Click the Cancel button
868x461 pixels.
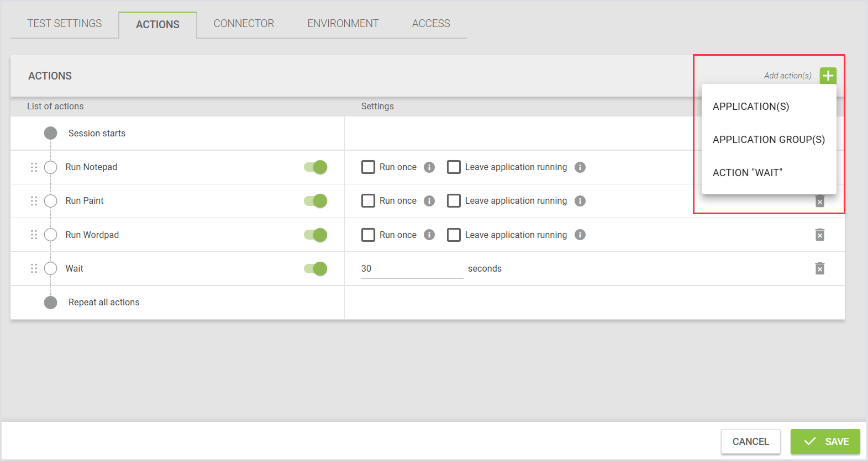pyautogui.click(x=750, y=441)
